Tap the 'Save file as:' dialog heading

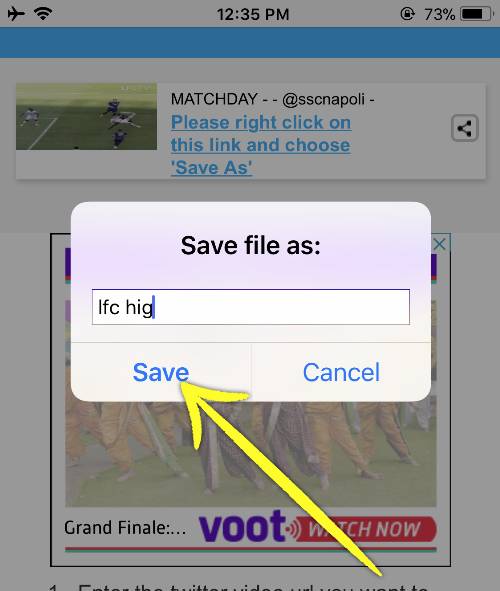(x=251, y=245)
